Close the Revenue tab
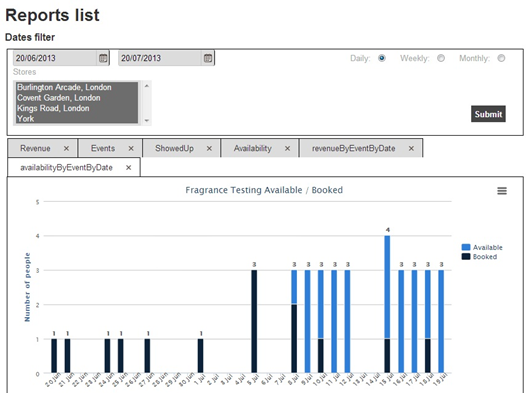Image resolution: width=526 pixels, height=393 pixels. click(x=66, y=148)
